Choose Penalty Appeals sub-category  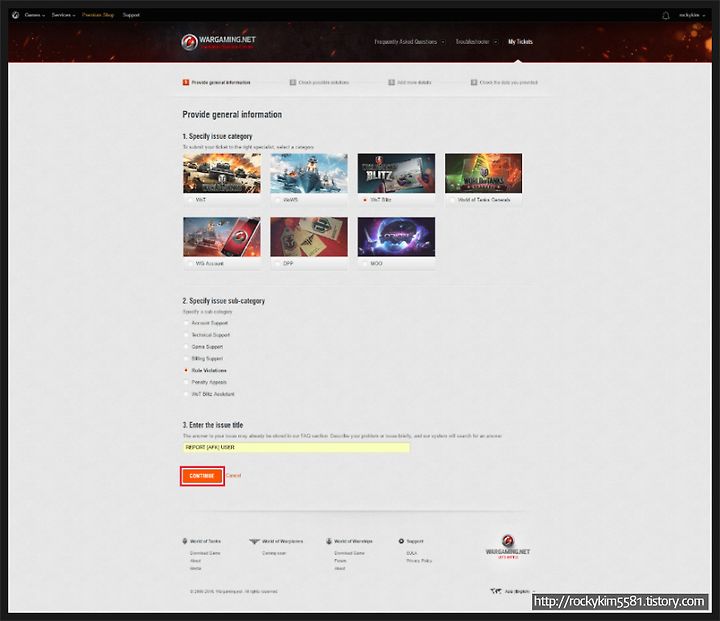tap(186, 382)
